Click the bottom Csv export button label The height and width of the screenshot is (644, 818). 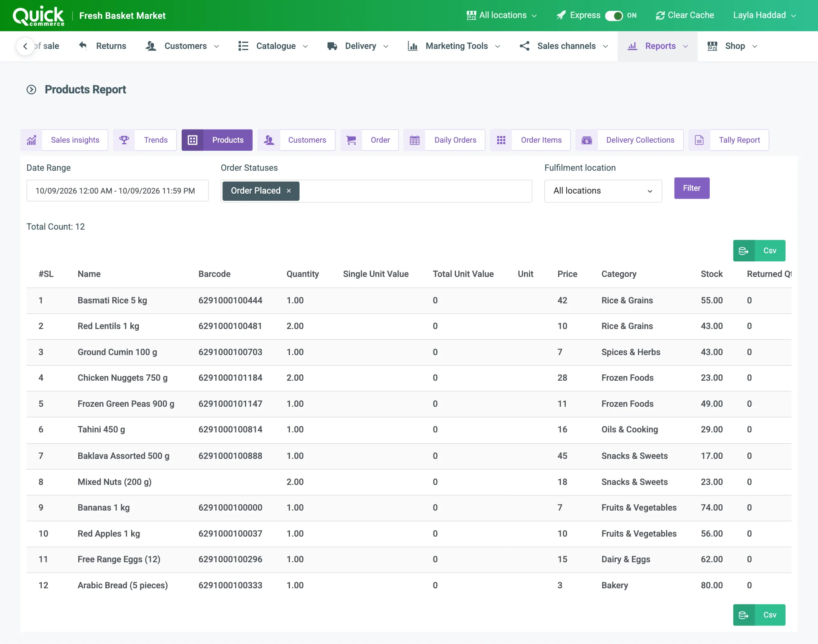(x=770, y=615)
